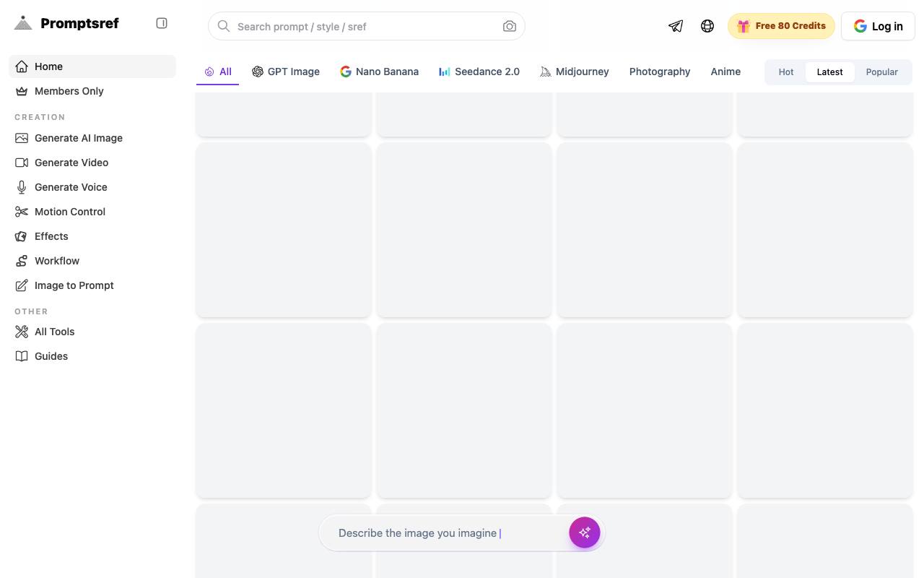Click the Log in button

tap(878, 26)
